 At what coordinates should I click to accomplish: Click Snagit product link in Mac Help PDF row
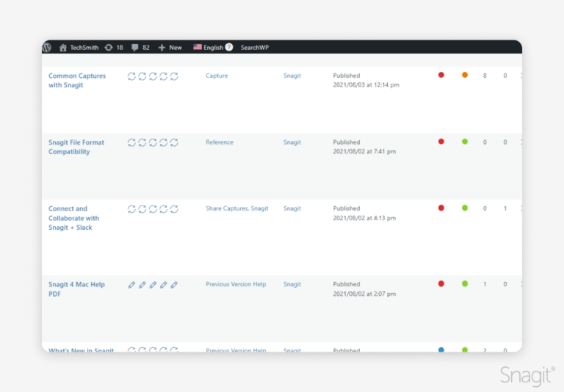(x=292, y=284)
